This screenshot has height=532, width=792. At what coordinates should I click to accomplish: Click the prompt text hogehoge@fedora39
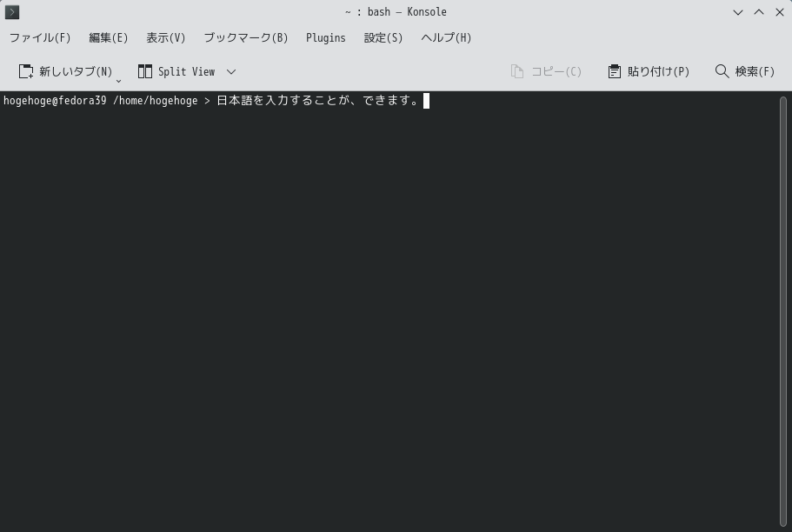pyautogui.click(x=55, y=101)
